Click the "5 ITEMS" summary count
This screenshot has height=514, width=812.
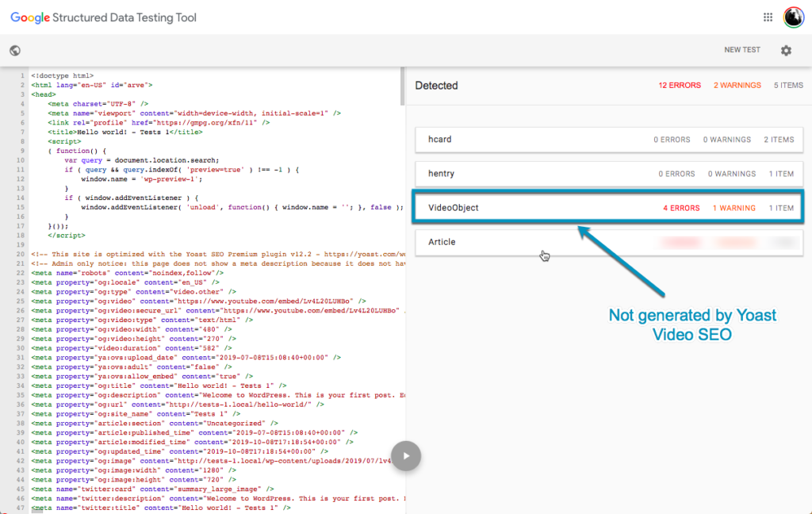(788, 86)
